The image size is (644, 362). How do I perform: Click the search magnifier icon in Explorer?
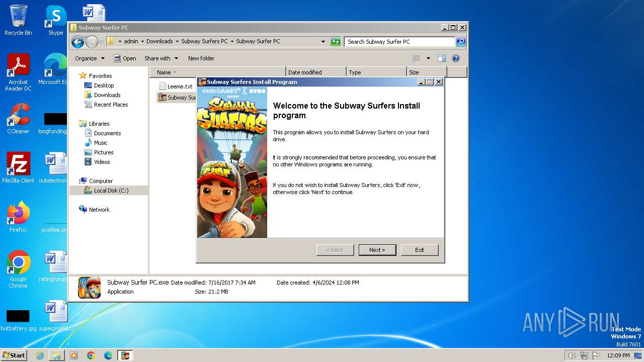[461, 42]
